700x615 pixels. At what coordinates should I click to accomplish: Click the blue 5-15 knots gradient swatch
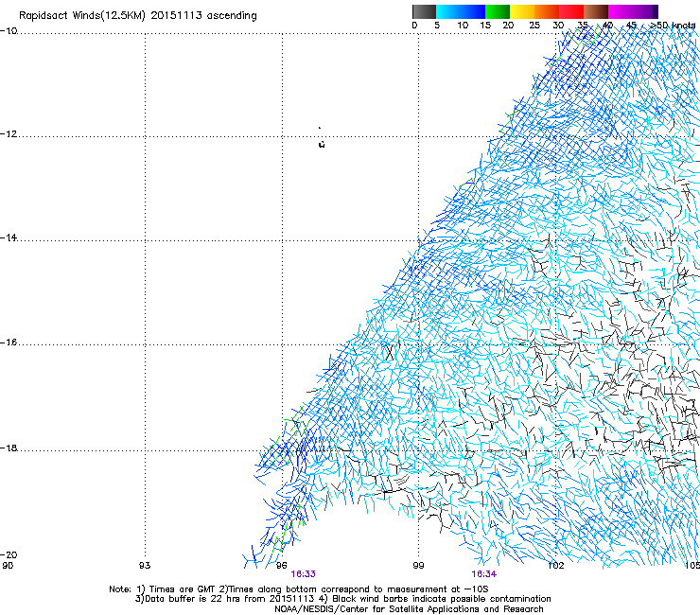[x=461, y=11]
